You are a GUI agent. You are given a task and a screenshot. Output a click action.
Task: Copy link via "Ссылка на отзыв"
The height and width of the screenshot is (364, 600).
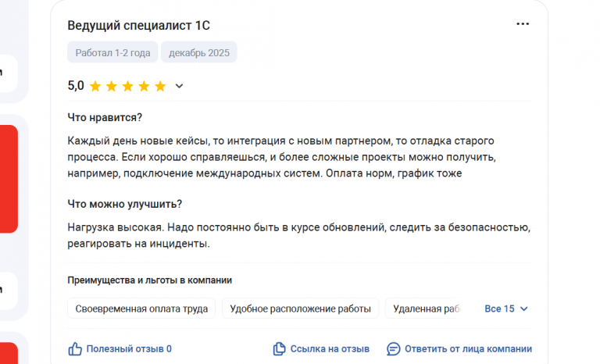coord(330,349)
